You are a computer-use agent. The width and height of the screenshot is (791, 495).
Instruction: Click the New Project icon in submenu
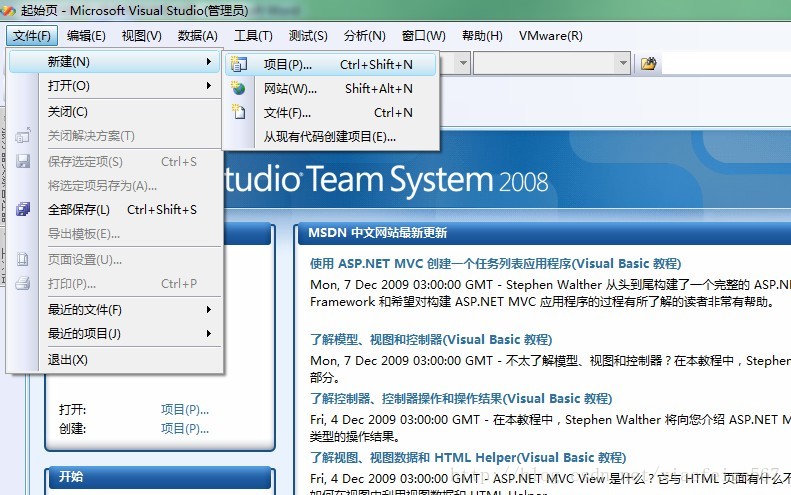(238, 64)
